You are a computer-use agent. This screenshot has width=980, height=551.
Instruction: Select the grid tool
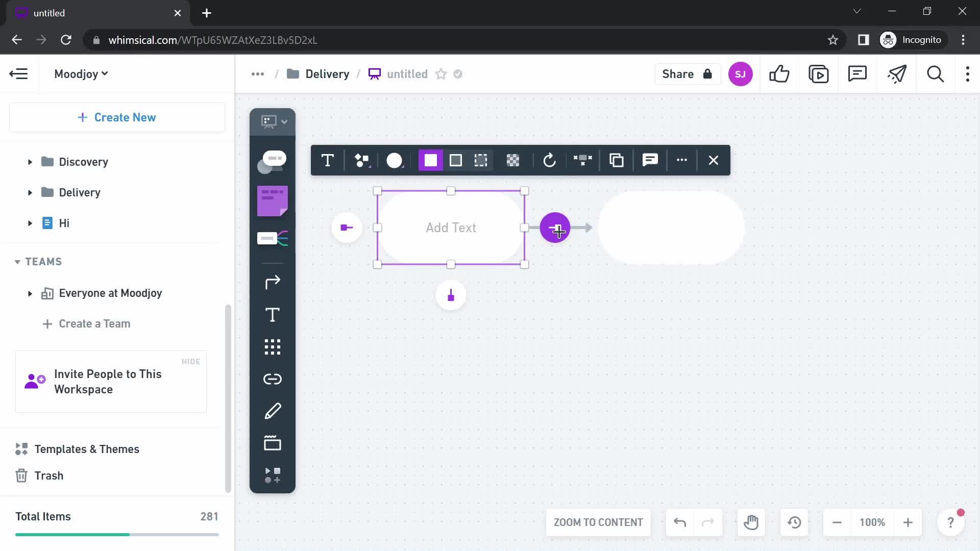point(273,347)
